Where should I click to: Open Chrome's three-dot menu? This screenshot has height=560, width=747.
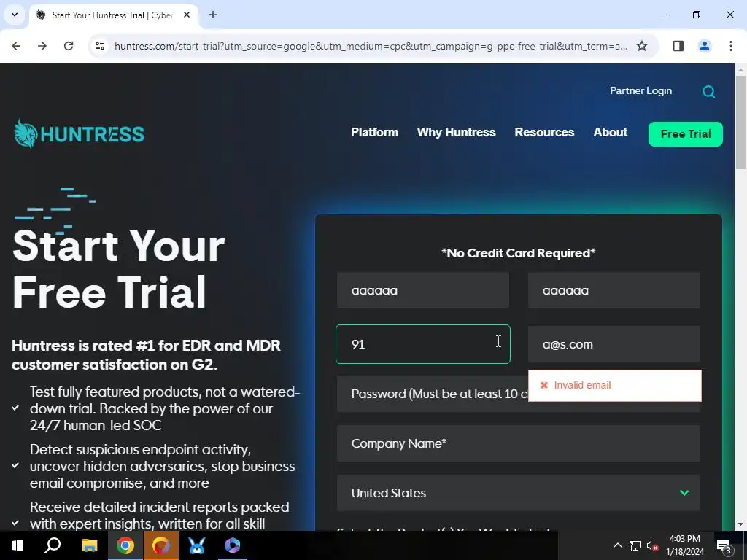click(x=730, y=46)
